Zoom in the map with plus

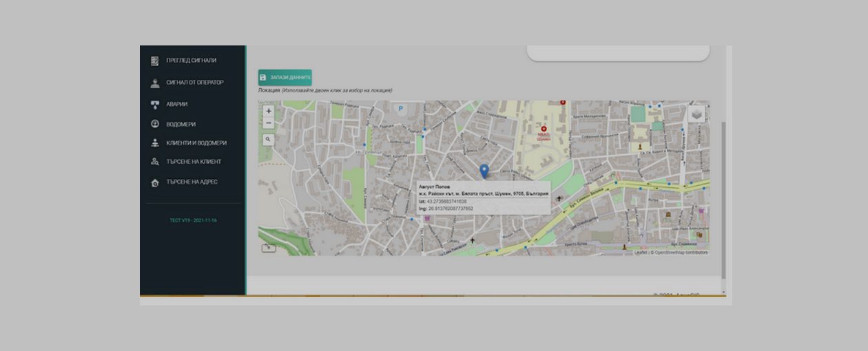pos(269,111)
